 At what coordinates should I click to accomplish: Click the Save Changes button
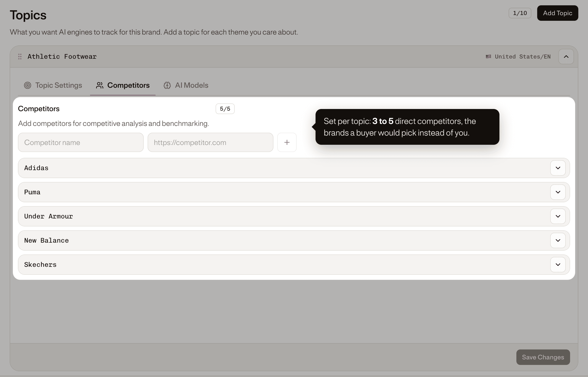pos(543,357)
